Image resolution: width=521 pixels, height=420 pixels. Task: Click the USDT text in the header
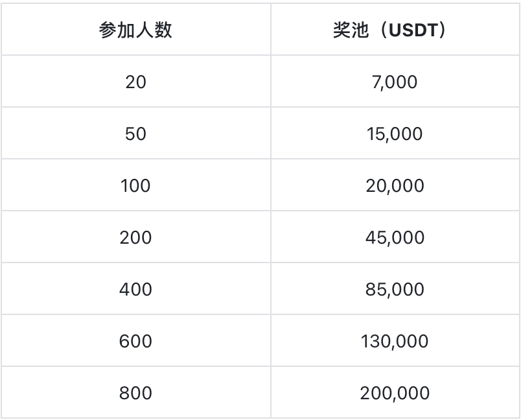tap(413, 30)
